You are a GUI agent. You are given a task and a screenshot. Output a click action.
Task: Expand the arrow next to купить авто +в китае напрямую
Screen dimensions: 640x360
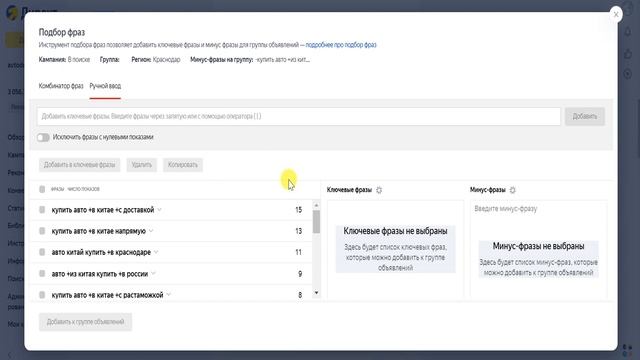pyautogui.click(x=151, y=231)
